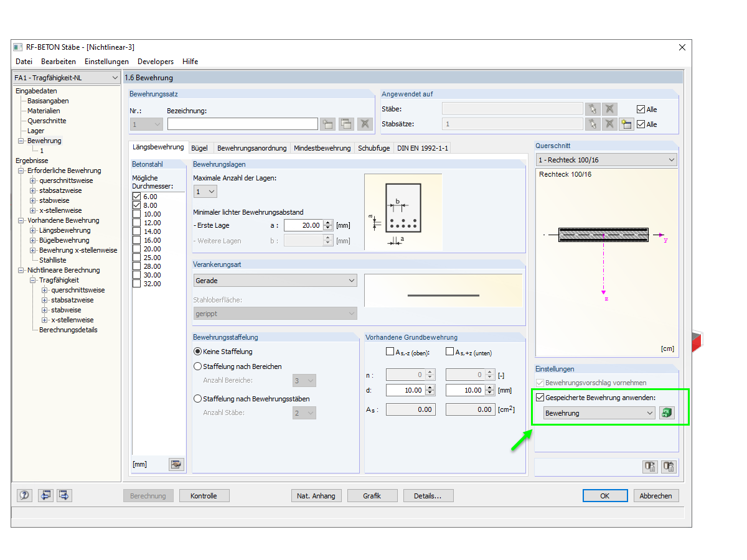The width and height of the screenshot is (747, 560).
Task: Open Developers menu
Action: (x=156, y=62)
